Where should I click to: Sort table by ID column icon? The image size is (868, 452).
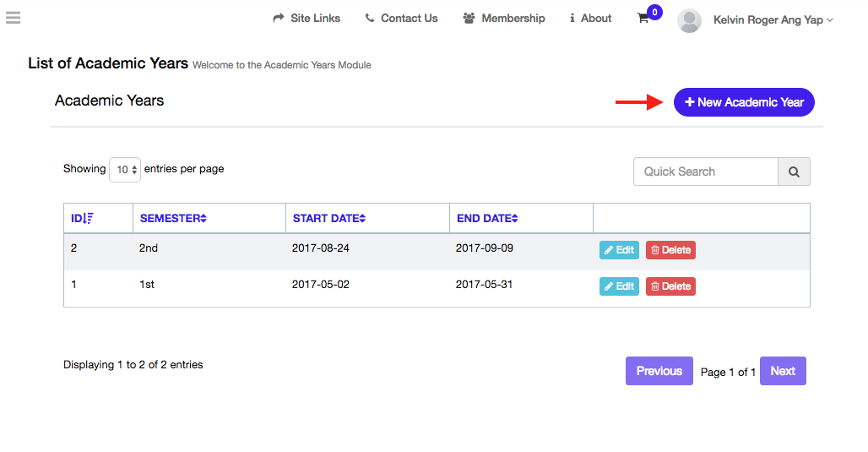88,219
